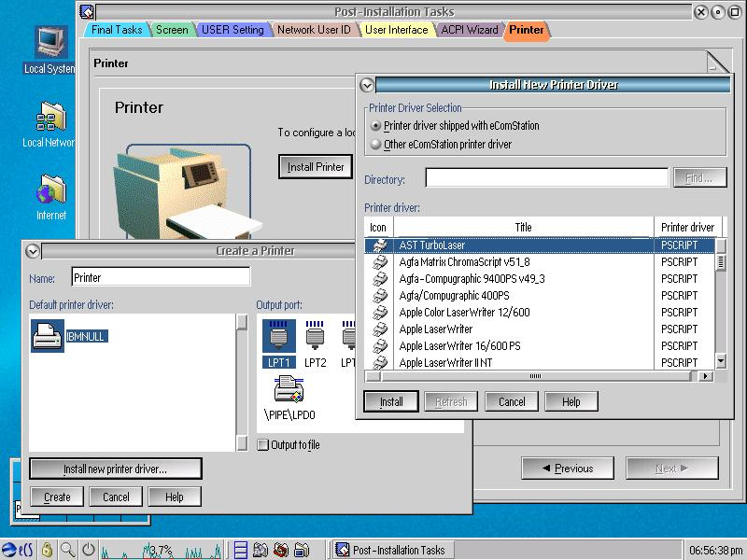747x560 pixels.
Task: Open Post-Installation Tasks window system menu icon
Action: [x=87, y=12]
